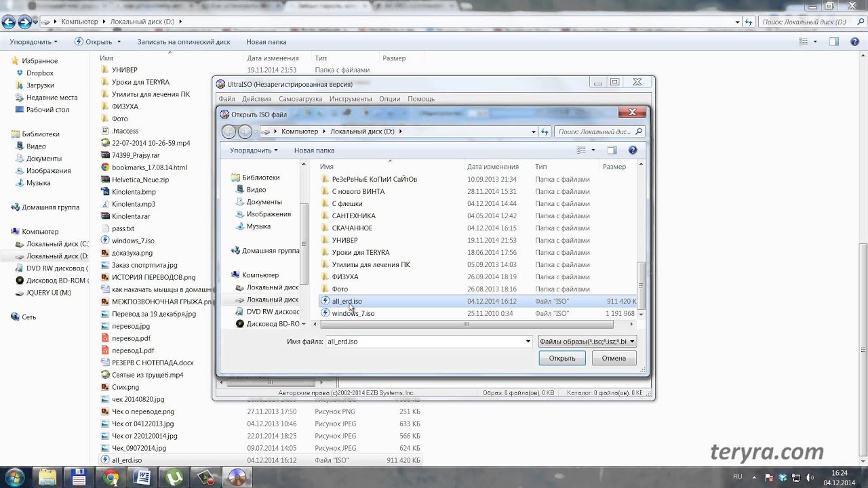Select Домашняя группа in the dialog navigation pane
This screenshot has width=868, height=488.
(265, 250)
